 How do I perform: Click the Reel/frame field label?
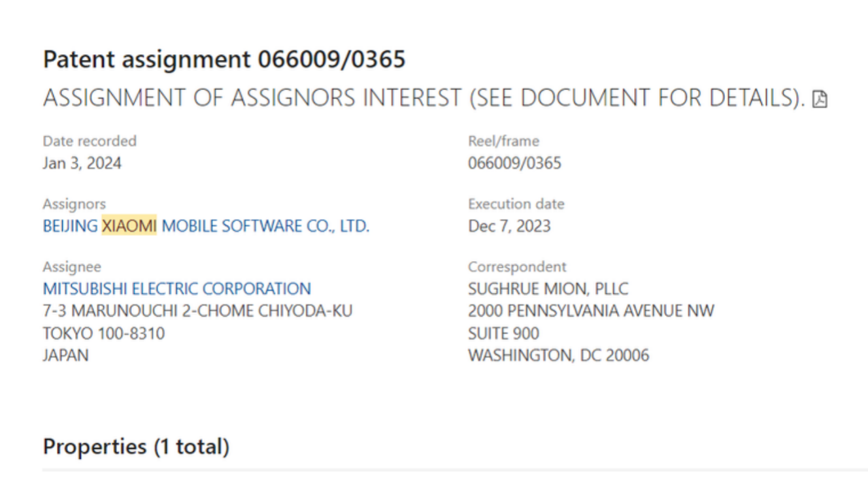tap(503, 141)
